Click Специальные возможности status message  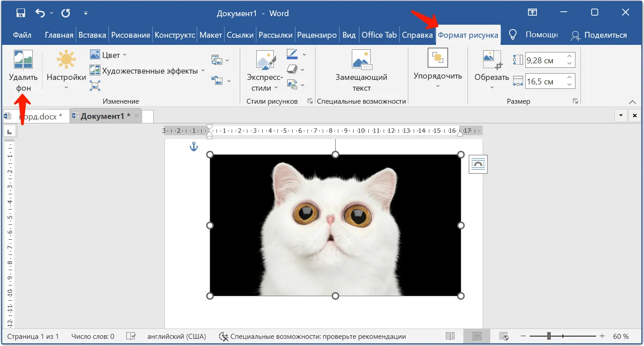pos(312,336)
